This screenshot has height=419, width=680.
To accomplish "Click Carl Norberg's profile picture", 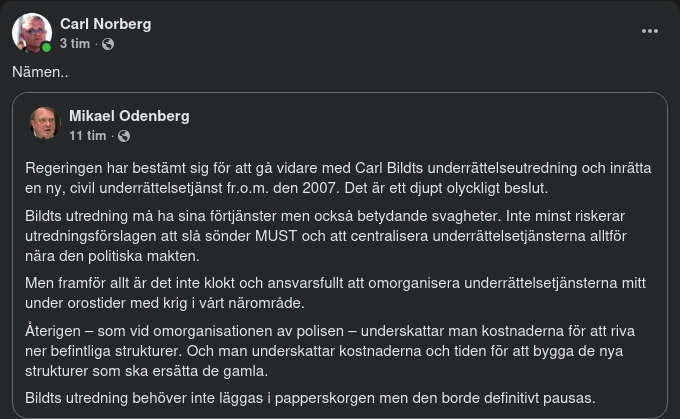I will coord(31,33).
